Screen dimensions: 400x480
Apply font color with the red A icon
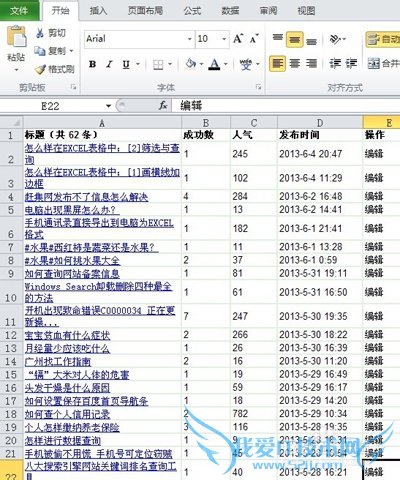point(214,64)
